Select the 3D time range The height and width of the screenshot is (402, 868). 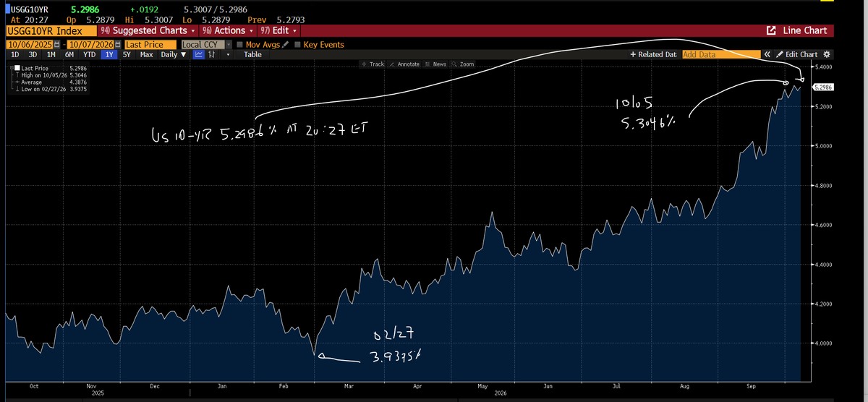[x=33, y=54]
